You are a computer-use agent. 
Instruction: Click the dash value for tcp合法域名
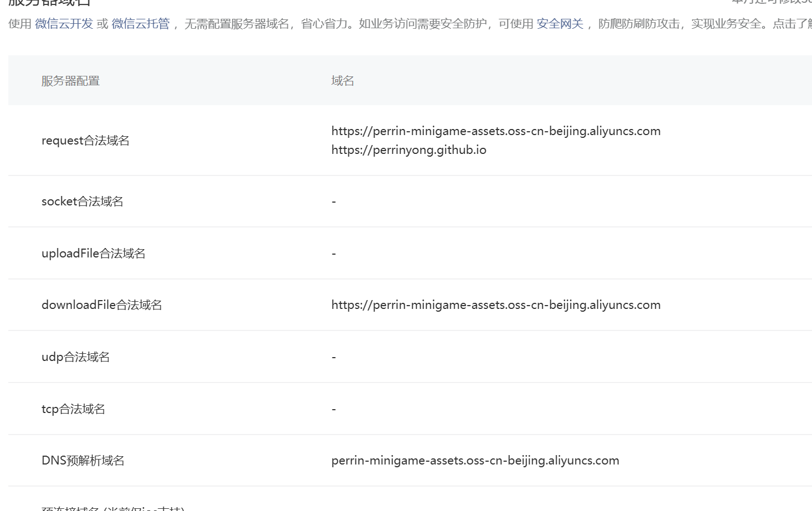coord(334,409)
